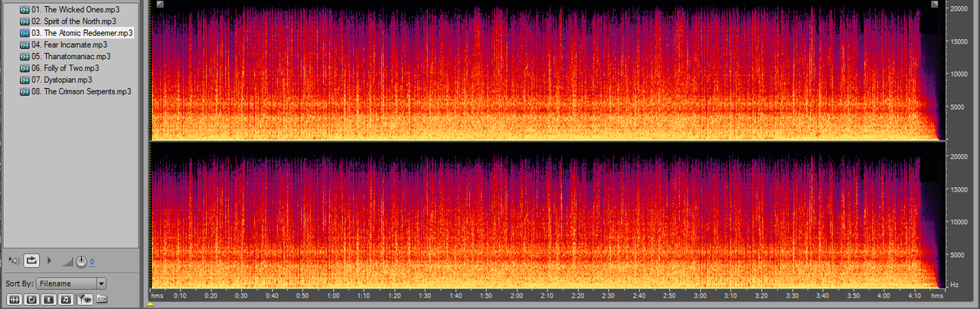
Task: Click the Hz label on frequency scale
Action: coord(954,284)
